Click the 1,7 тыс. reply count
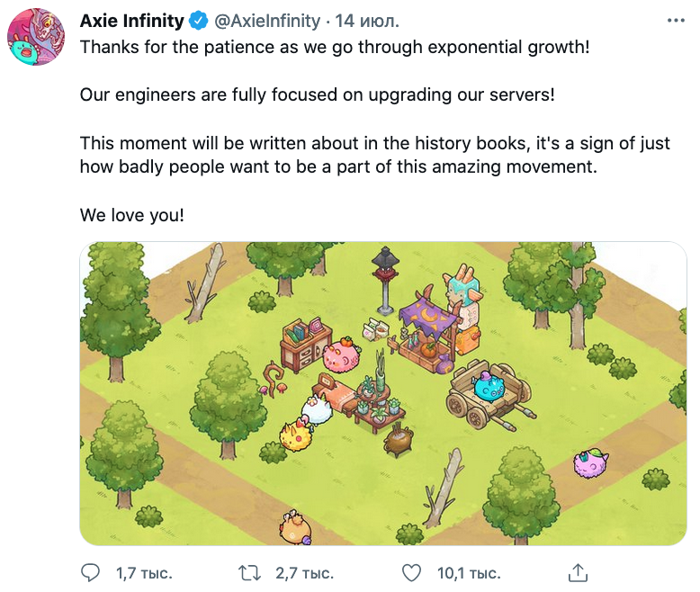700x592 pixels. tap(144, 573)
